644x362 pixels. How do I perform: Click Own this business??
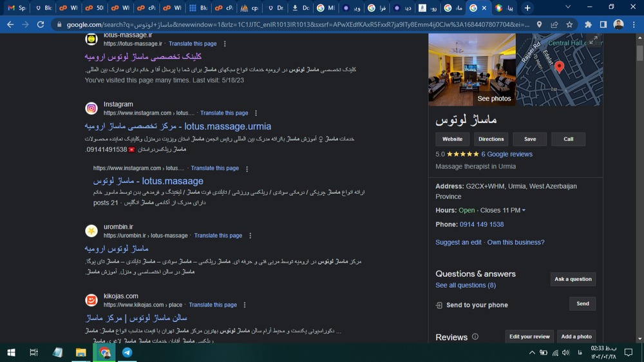pos(516,242)
